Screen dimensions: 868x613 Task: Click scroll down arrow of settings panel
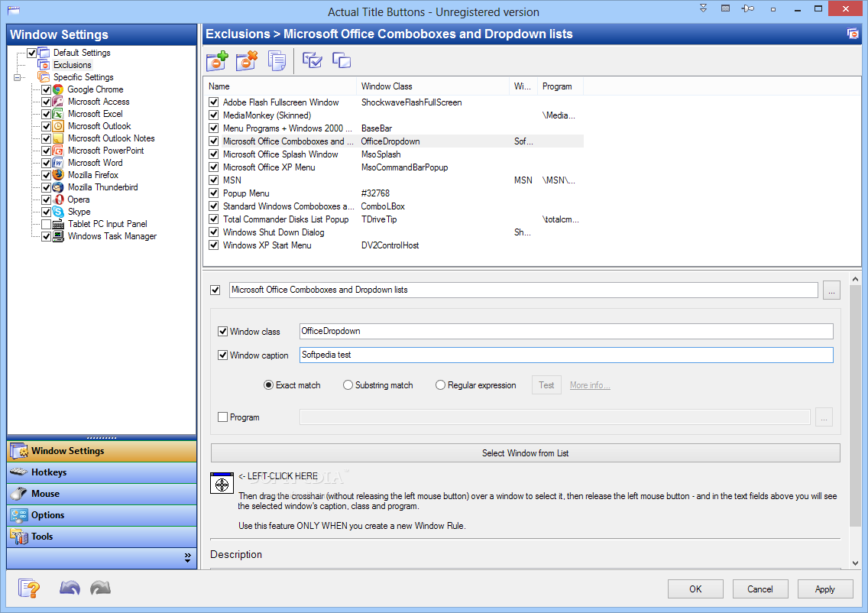point(855,563)
